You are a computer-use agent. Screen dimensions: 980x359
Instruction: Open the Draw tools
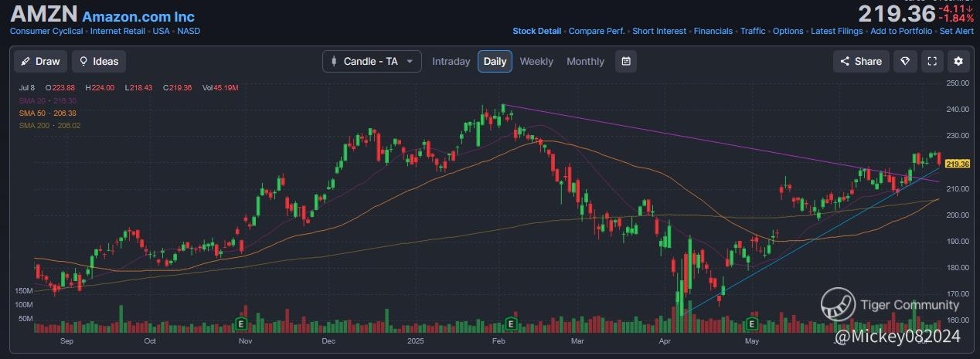[40, 62]
